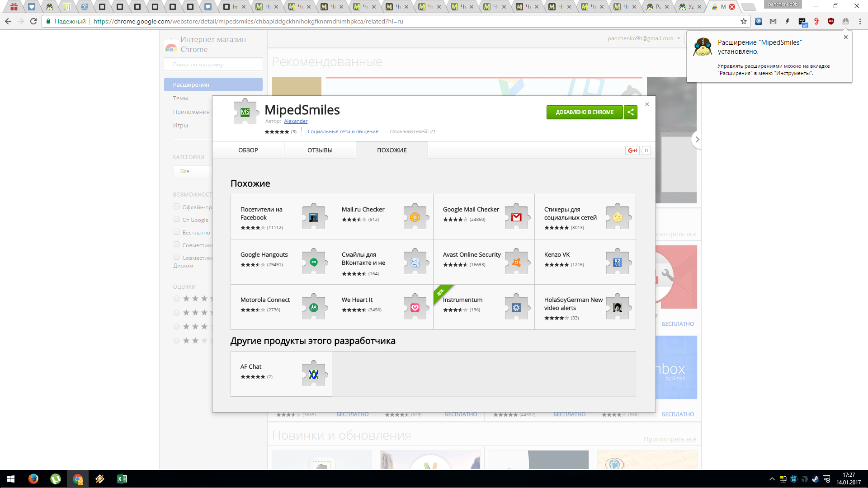Open the Windows Start menu
Screen dimensions: 868x488
click(x=11, y=479)
